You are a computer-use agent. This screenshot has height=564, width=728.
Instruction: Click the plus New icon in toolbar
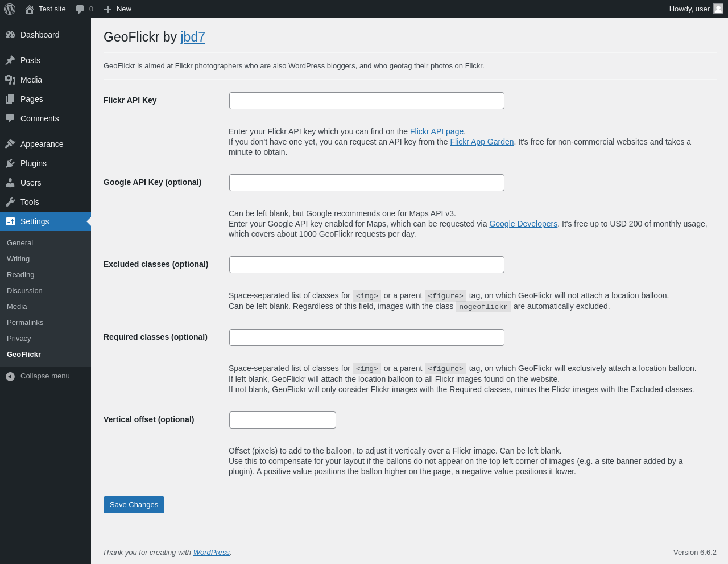point(107,9)
